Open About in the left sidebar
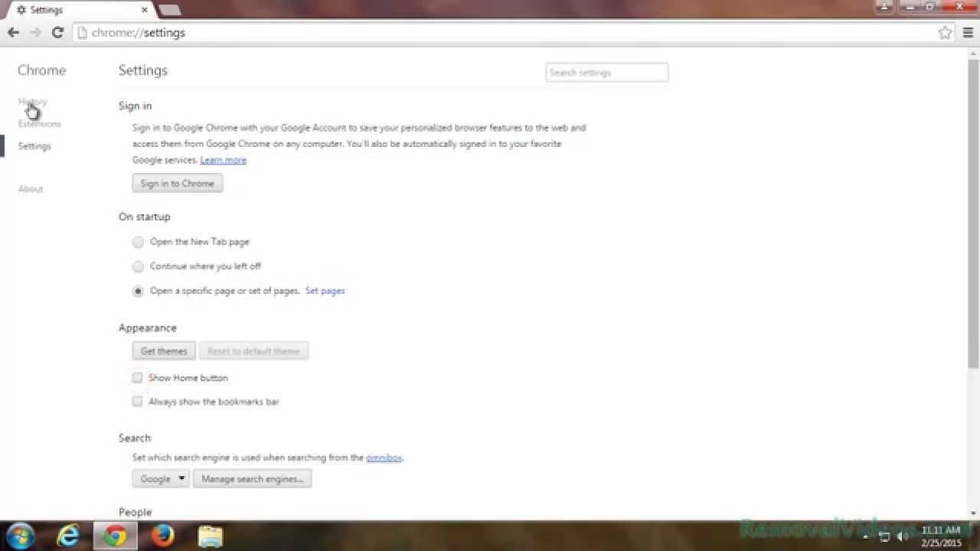The width and height of the screenshot is (980, 551). click(31, 188)
